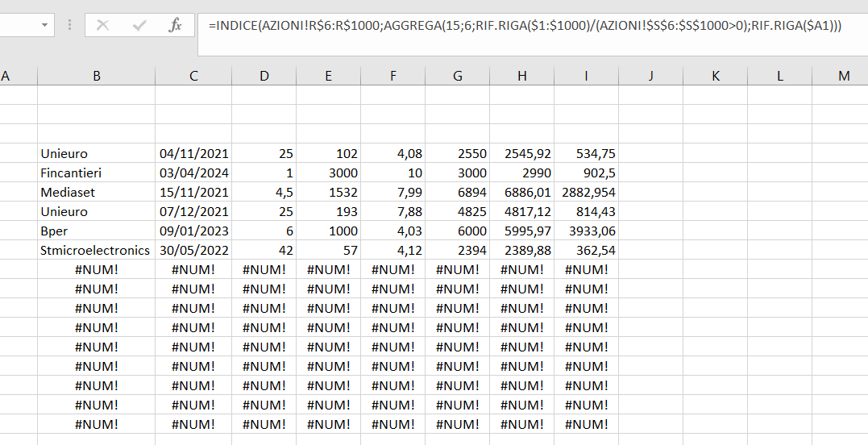This screenshot has height=445, width=868.
Task: Click the Cancel X icon in formula bar
Action: click(x=102, y=25)
